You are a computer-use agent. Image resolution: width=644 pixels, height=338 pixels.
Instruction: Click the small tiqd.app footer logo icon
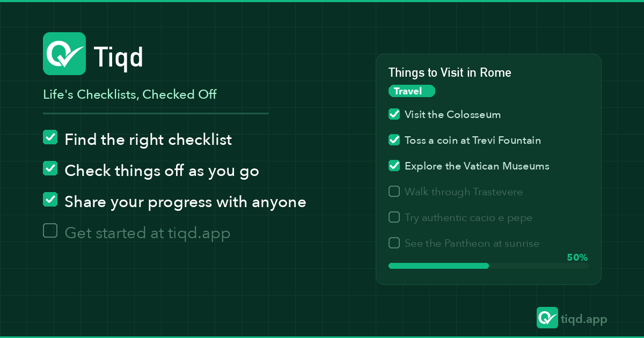pyautogui.click(x=547, y=318)
